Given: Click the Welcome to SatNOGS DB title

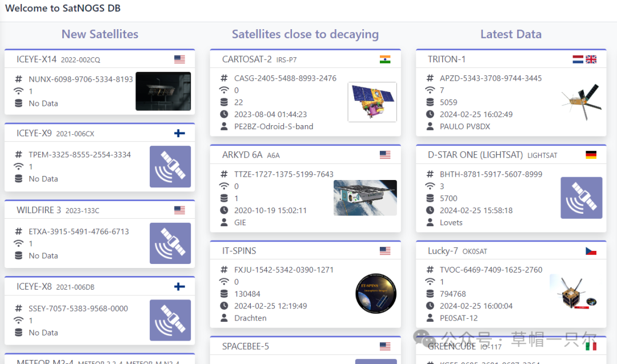Looking at the screenshot, I should tap(63, 8).
